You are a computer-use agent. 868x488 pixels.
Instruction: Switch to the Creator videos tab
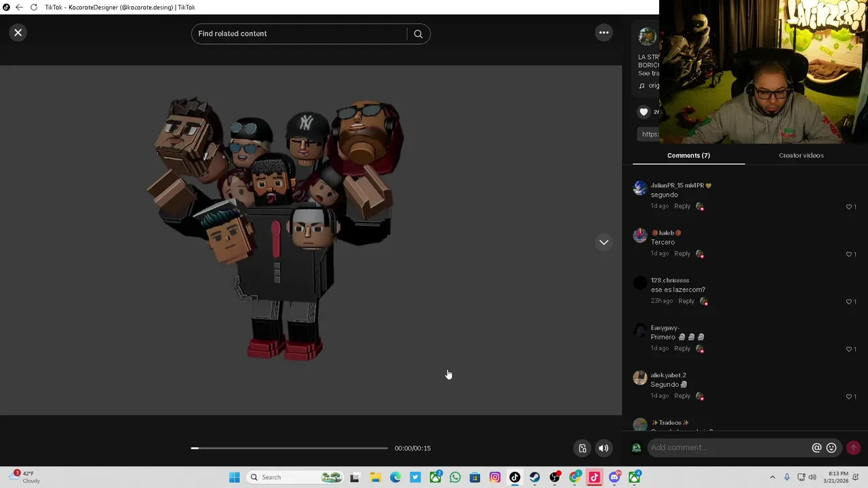coord(801,155)
